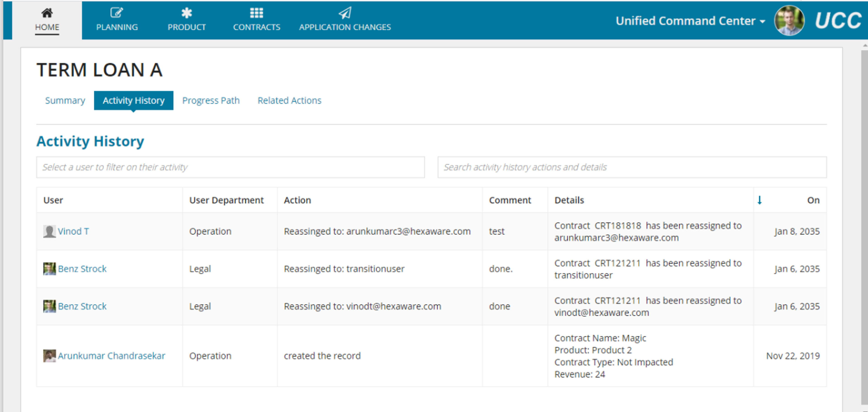Image resolution: width=868 pixels, height=412 pixels.
Task: Go to the Related Actions tab
Action: [289, 100]
